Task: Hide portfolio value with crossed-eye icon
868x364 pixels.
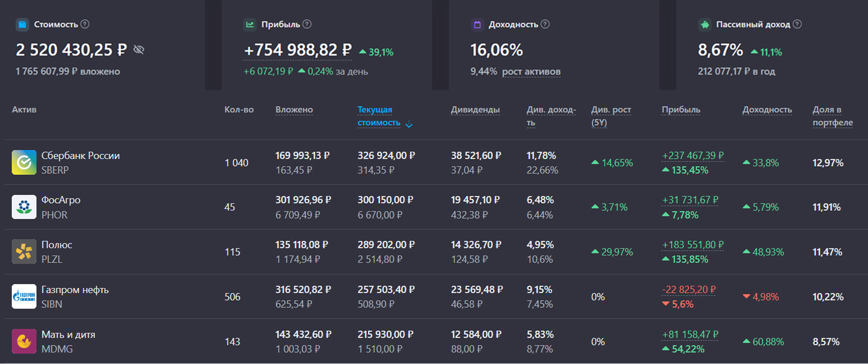Action: 139,50
